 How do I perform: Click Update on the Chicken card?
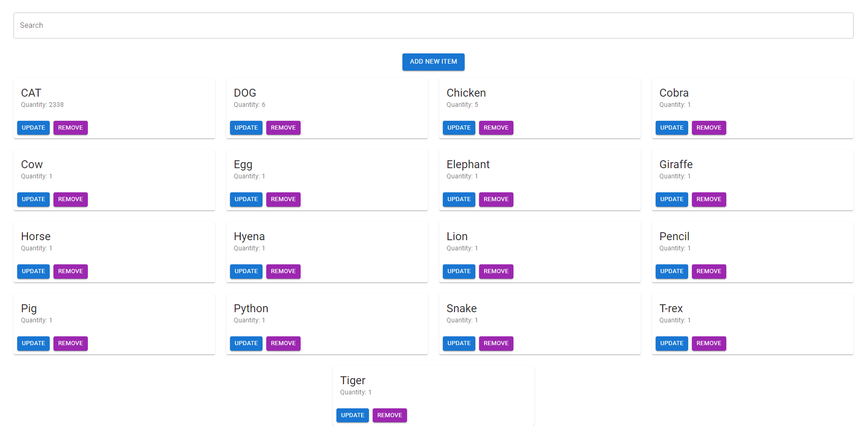point(459,128)
